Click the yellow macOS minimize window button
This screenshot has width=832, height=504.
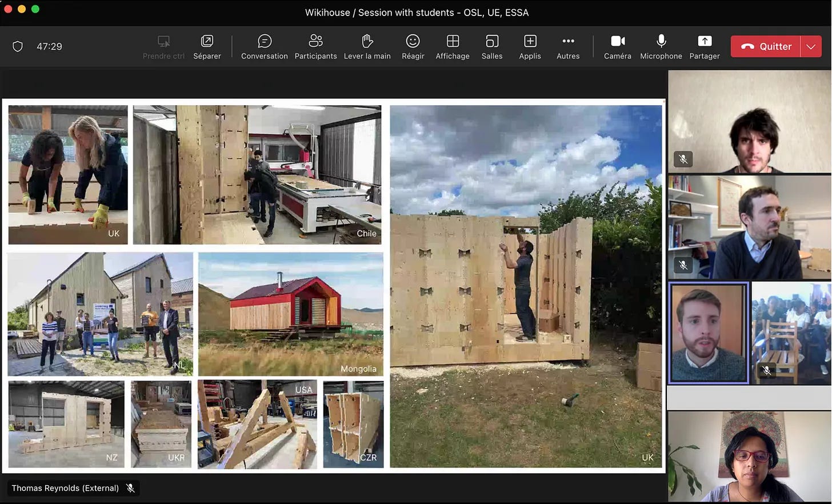[x=22, y=9]
